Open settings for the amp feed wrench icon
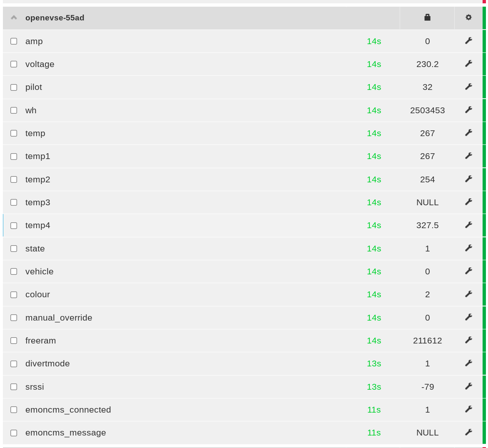 [x=468, y=41]
